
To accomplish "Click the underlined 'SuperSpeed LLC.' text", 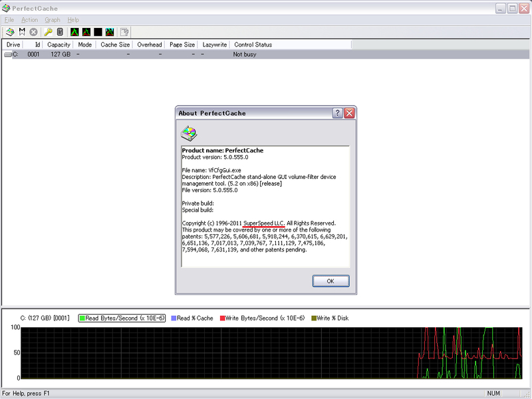I will 264,223.
